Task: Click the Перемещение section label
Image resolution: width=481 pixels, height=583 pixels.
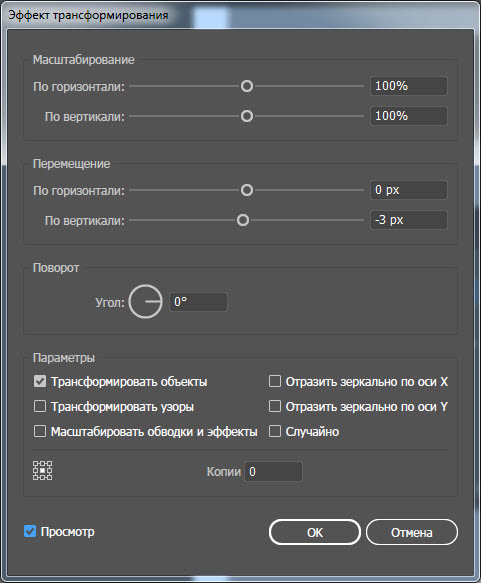Action: (x=71, y=164)
